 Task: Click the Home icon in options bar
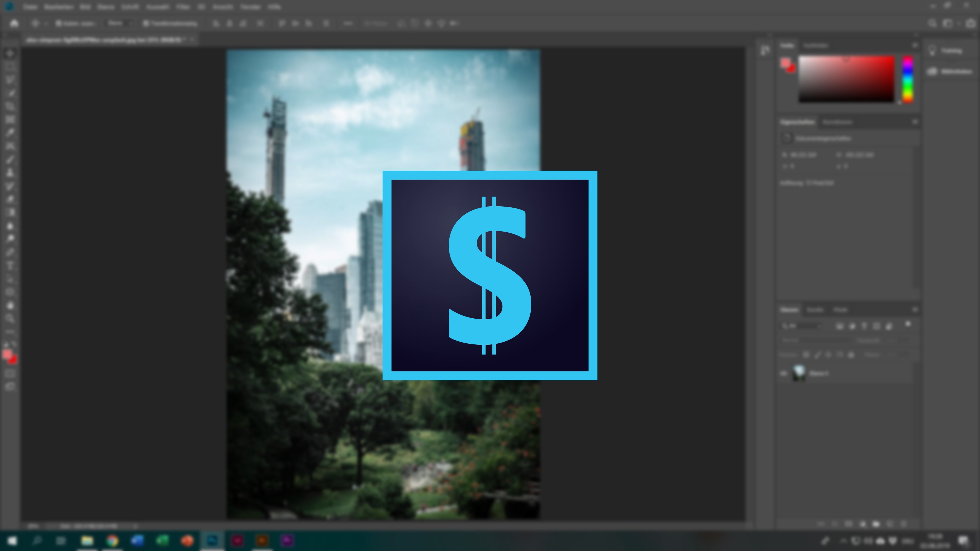tap(14, 23)
